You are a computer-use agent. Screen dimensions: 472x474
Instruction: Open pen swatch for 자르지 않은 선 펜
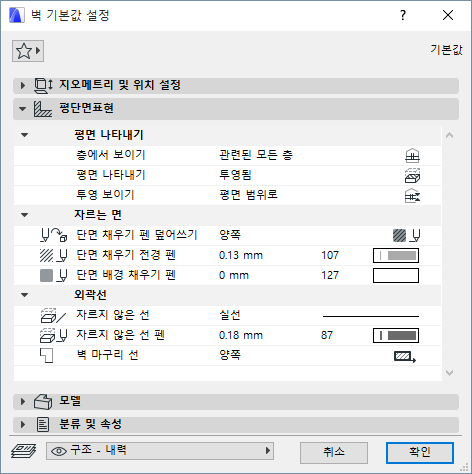(x=396, y=336)
